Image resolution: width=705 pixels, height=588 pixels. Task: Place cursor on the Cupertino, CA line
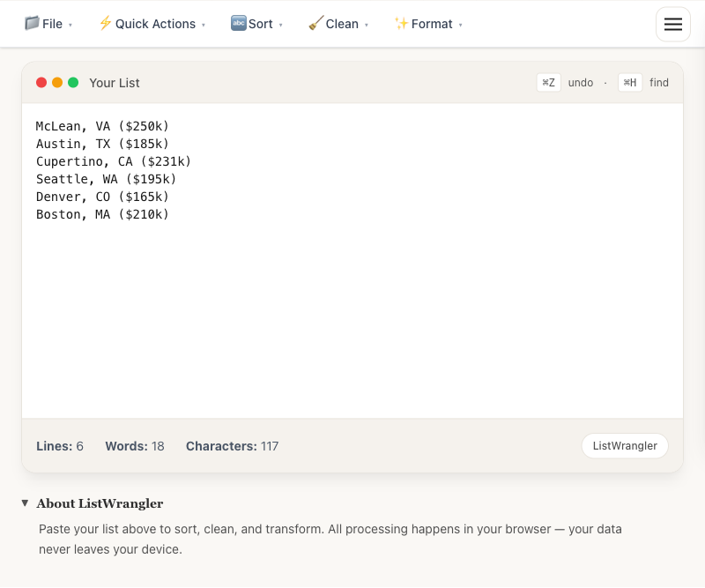coord(114,161)
